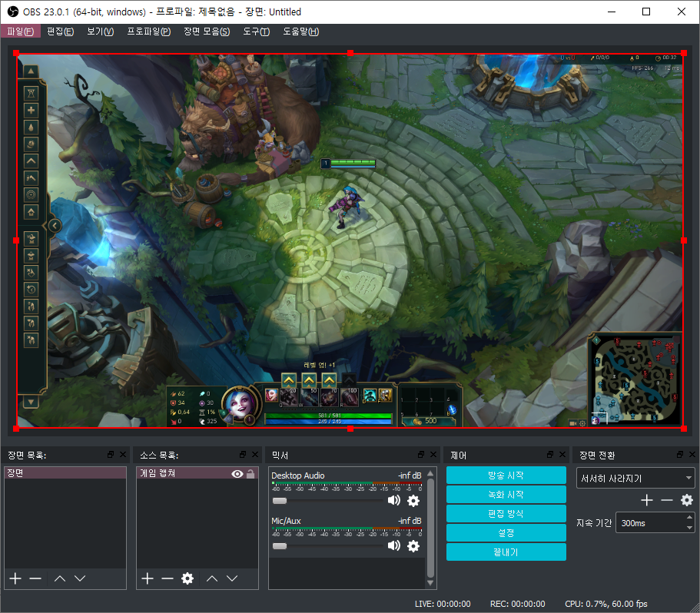Move source up in source list
The height and width of the screenshot is (613, 700).
[x=212, y=578]
